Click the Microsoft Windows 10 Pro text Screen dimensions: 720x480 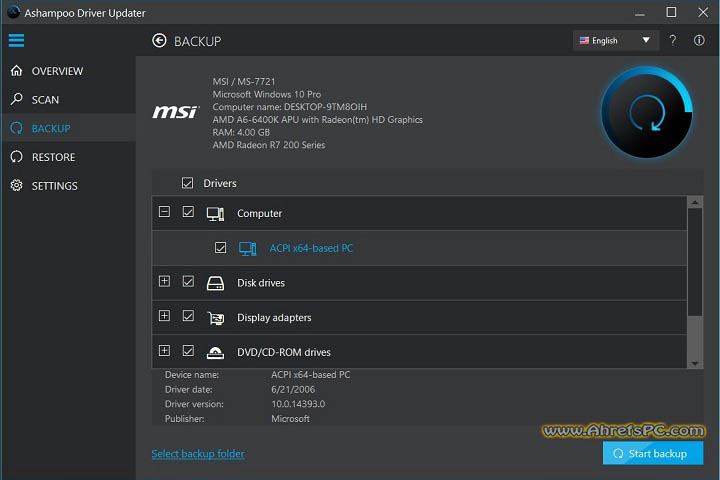267,94
